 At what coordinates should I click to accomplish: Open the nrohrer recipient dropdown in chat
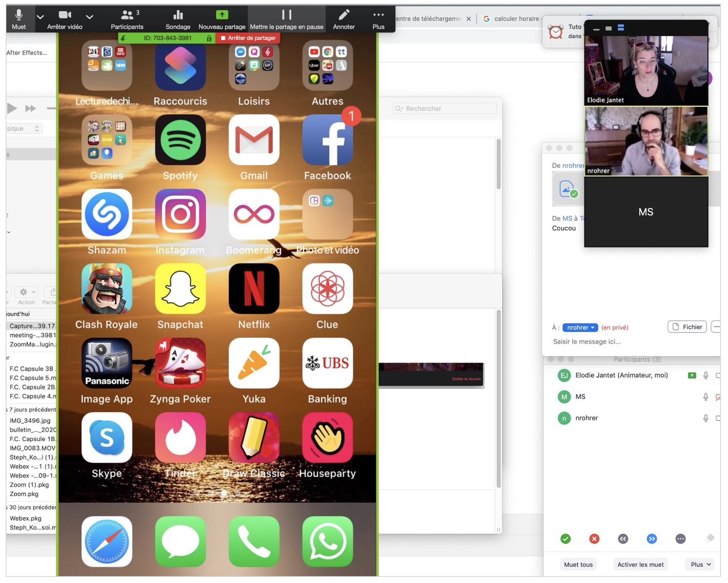(580, 327)
